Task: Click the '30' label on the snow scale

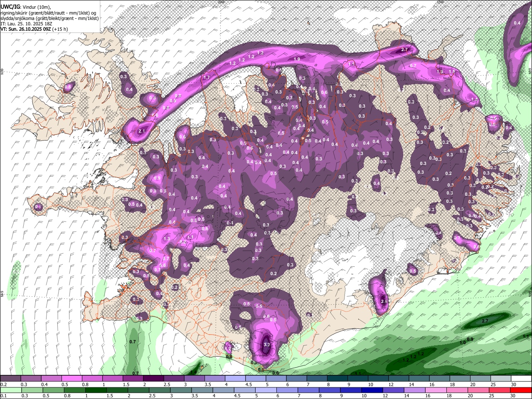Action: point(513,384)
